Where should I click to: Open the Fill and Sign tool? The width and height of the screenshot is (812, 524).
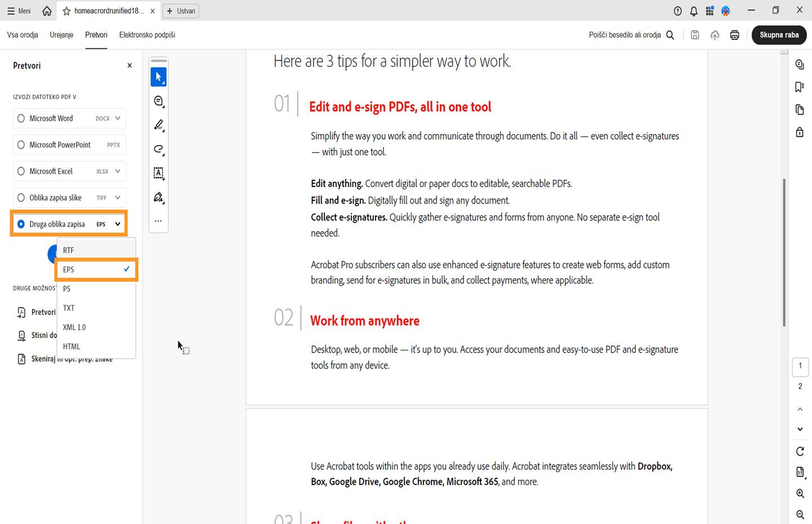pyautogui.click(x=158, y=198)
